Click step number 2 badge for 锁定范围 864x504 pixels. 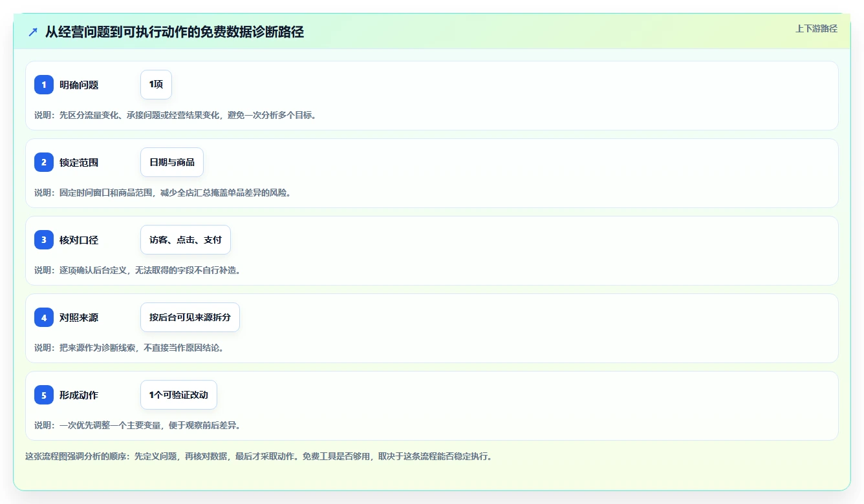44,162
